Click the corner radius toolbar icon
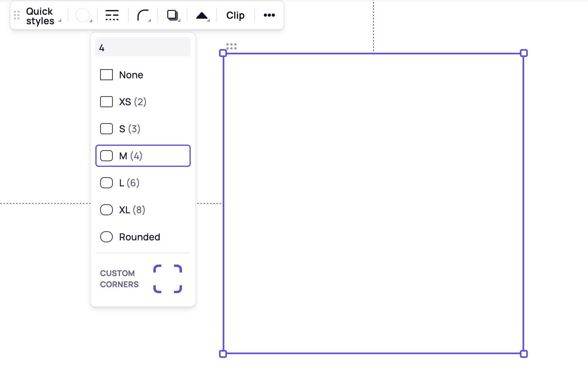Image resolution: width=588 pixels, height=375 pixels. 143,15
